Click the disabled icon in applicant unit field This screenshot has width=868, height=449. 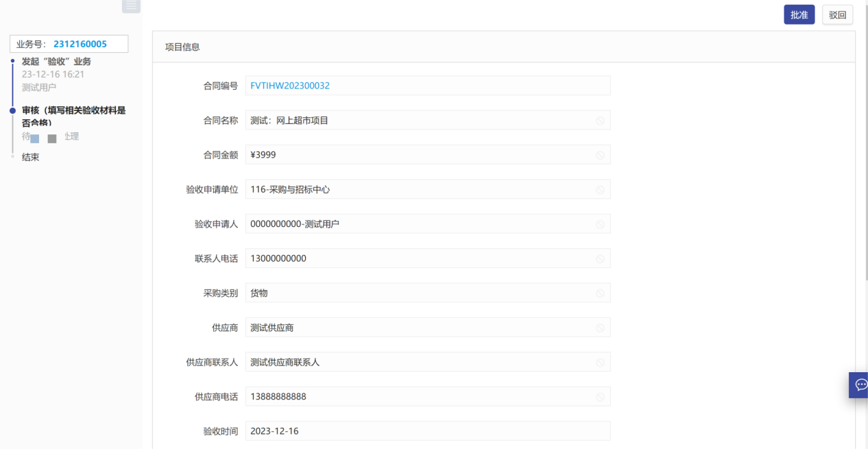pyautogui.click(x=600, y=190)
